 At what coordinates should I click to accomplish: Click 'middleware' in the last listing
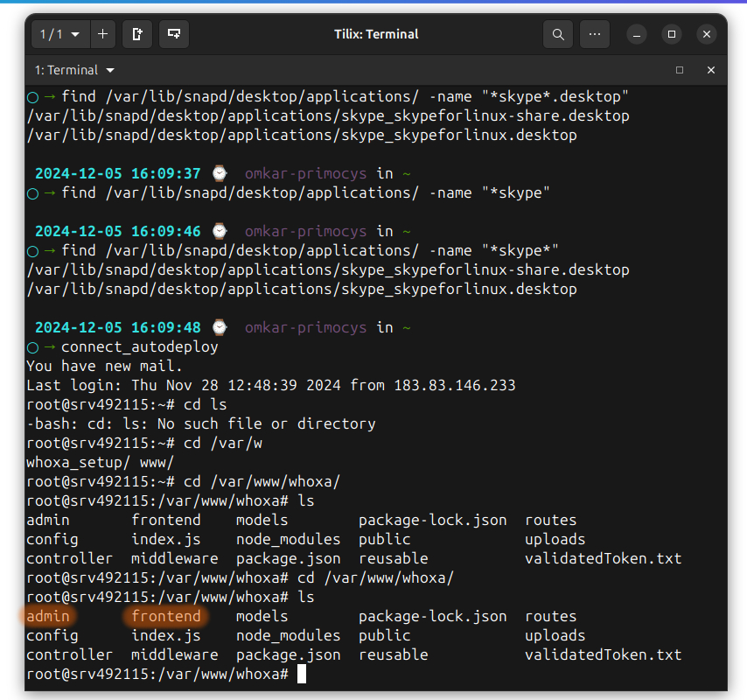click(174, 654)
